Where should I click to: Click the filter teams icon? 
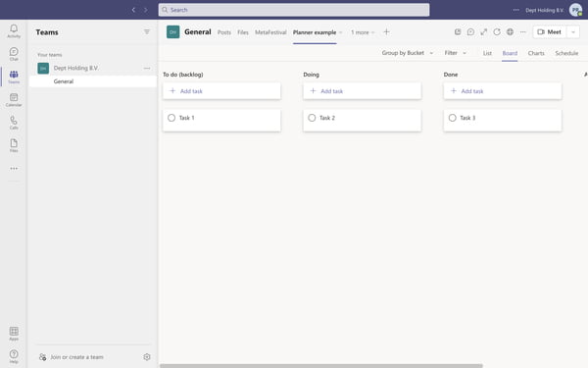pos(147,32)
